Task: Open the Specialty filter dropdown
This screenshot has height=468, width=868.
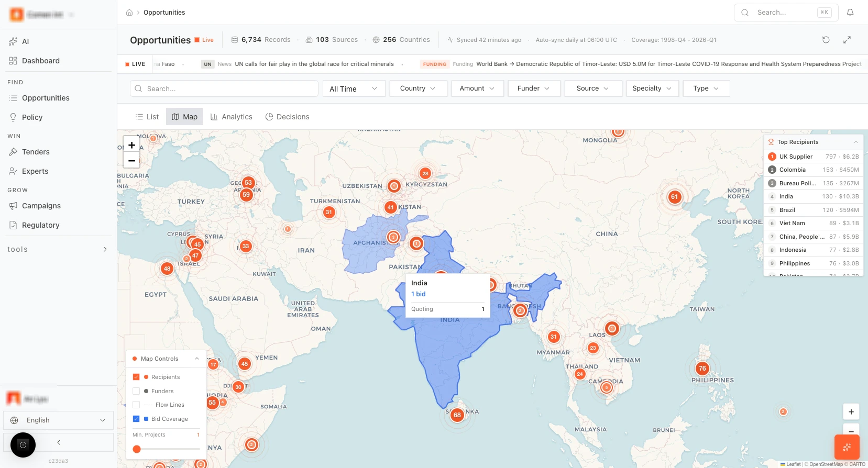Action: pos(653,88)
